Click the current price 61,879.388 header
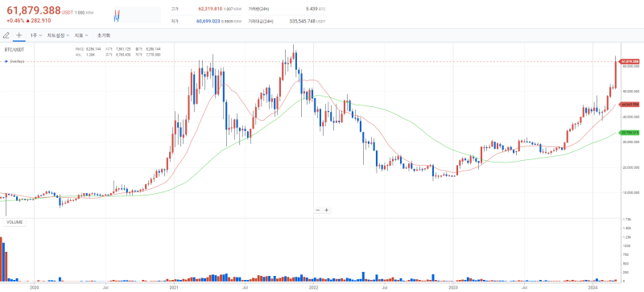The width and height of the screenshot is (644, 292). 34,10
